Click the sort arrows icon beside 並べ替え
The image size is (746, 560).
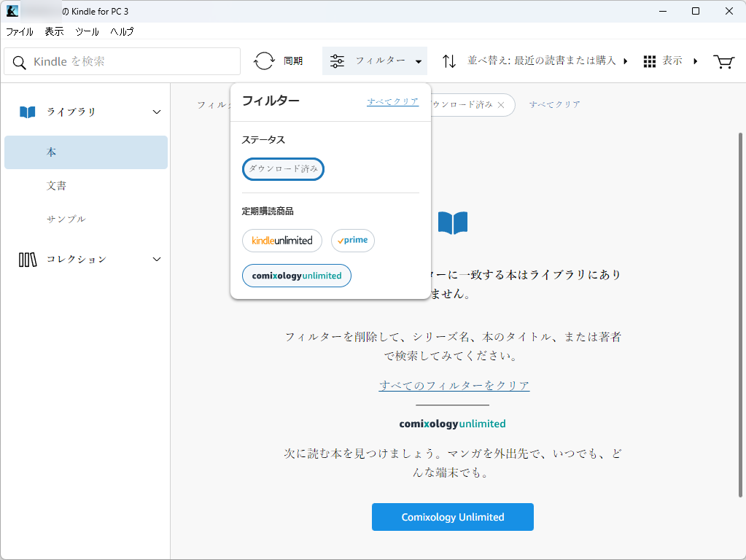tap(449, 61)
